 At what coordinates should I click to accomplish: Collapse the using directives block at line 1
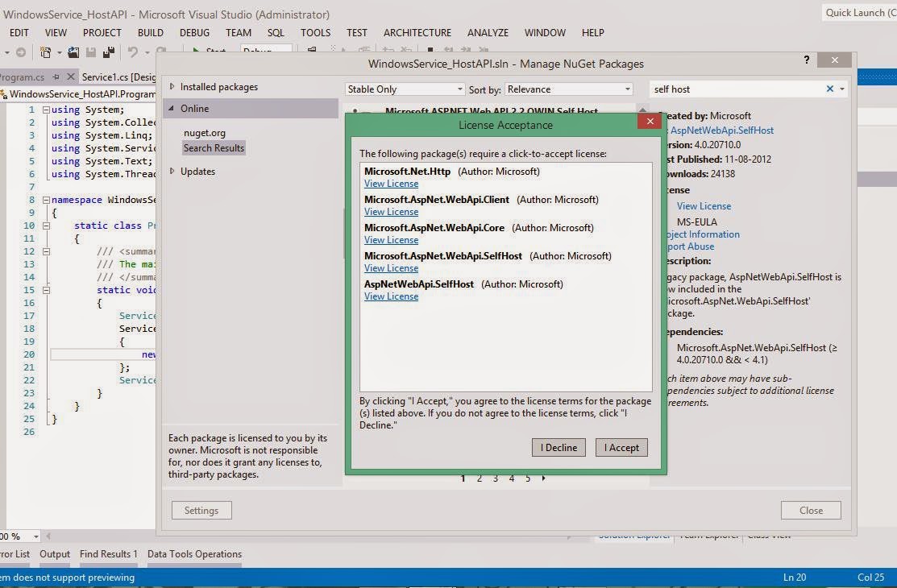[46, 110]
